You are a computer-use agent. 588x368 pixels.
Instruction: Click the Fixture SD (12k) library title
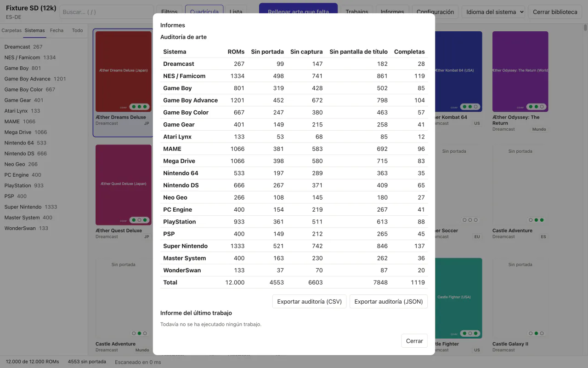pos(31,8)
